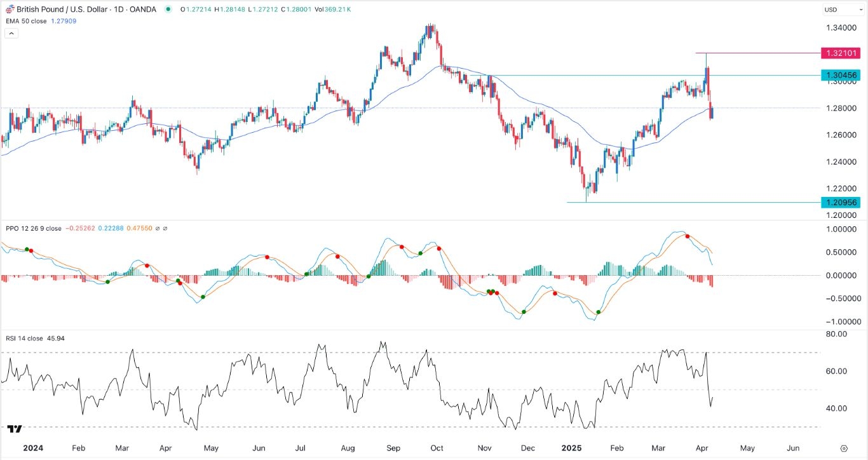The image size is (868, 460).
Task: Open chart settings gear at bottom-right
Action: click(844, 448)
